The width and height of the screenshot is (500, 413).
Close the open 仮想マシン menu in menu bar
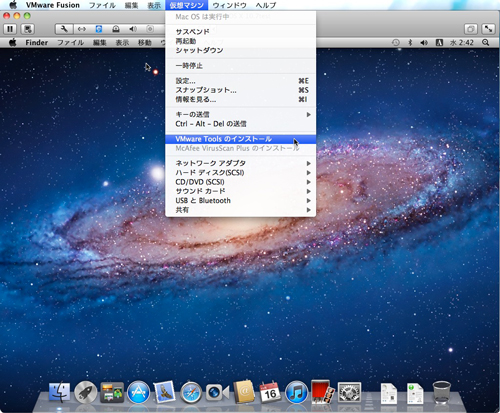click(x=186, y=5)
